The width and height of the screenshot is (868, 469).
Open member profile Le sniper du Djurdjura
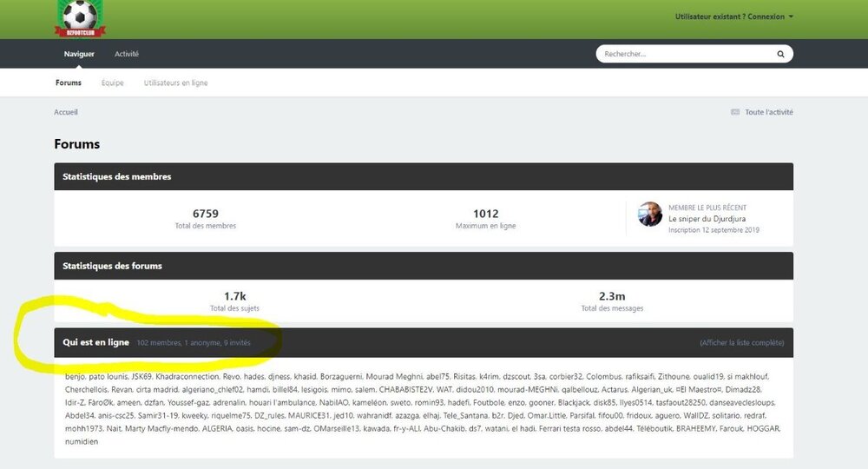pyautogui.click(x=707, y=219)
